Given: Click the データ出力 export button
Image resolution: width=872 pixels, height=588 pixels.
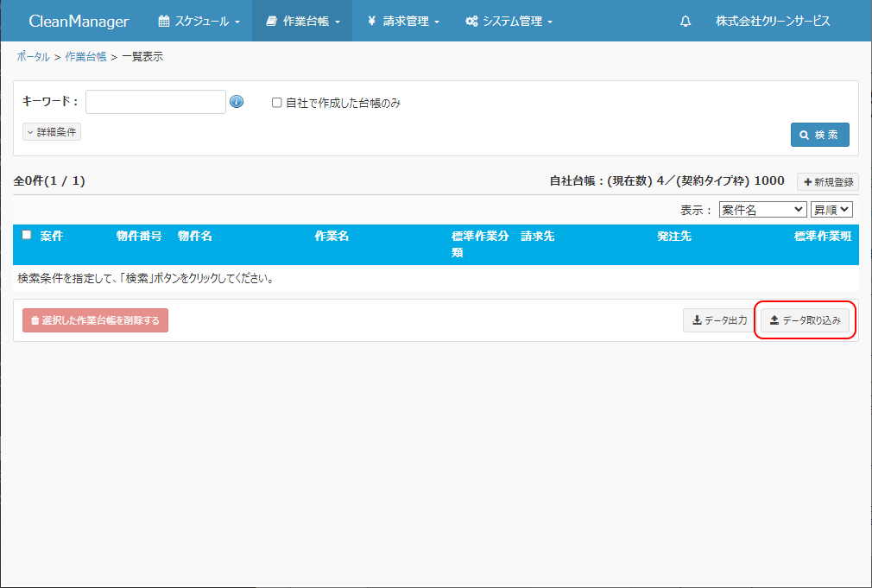Looking at the screenshot, I should (719, 320).
